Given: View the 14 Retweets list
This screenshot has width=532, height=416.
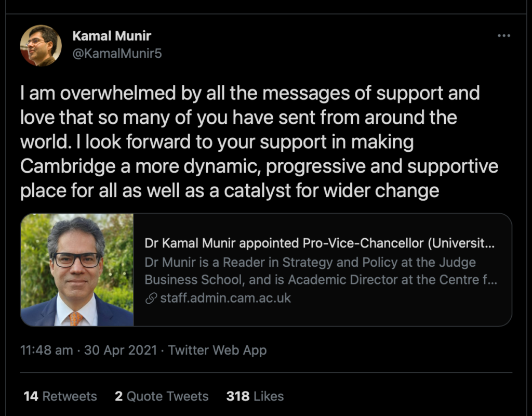Looking at the screenshot, I should click(60, 396).
